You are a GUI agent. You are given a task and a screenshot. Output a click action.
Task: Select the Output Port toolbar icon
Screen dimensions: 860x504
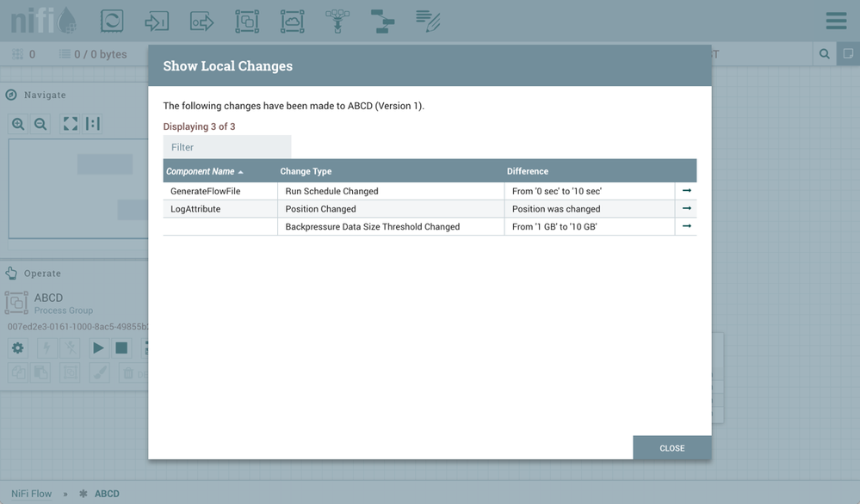coord(201,20)
